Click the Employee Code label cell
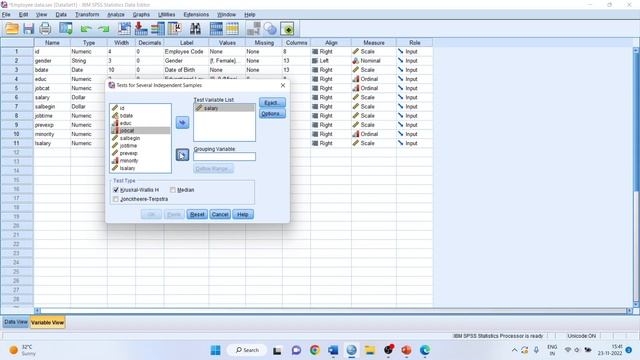Image resolution: width=640 pixels, height=360 pixels. tap(186, 51)
